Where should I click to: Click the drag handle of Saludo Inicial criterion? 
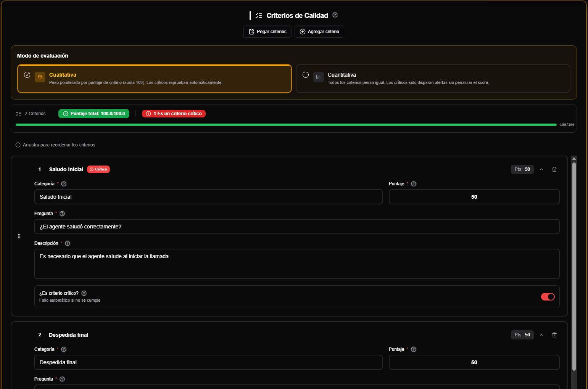pos(19,236)
